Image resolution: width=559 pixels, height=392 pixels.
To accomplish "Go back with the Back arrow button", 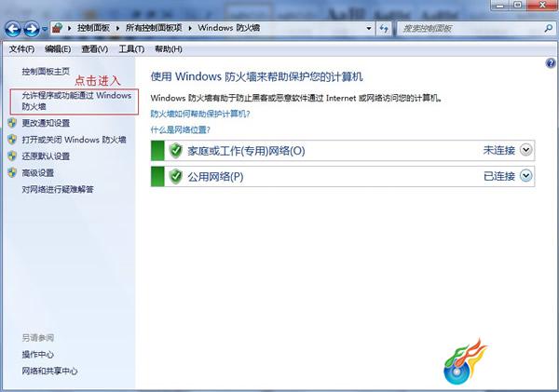I will (13, 29).
